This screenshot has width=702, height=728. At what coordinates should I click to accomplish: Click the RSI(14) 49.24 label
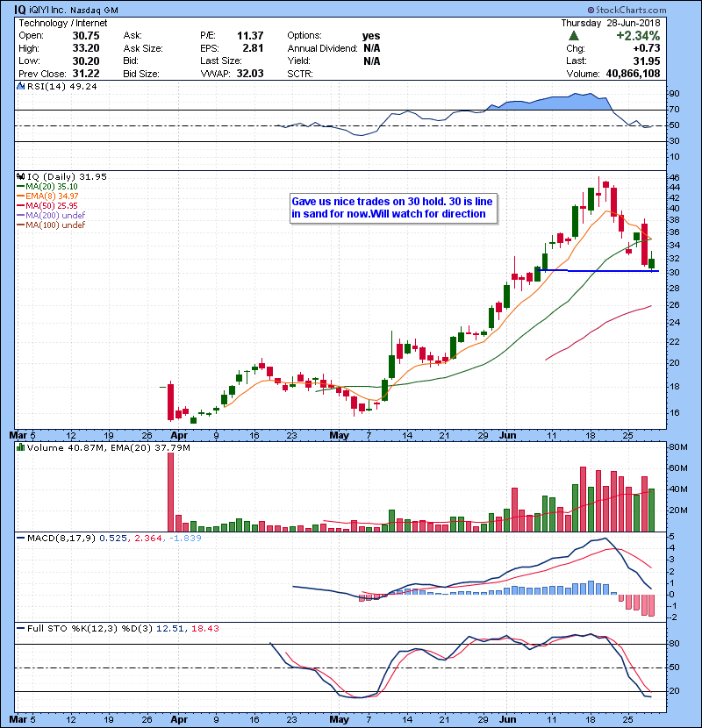coord(61,86)
